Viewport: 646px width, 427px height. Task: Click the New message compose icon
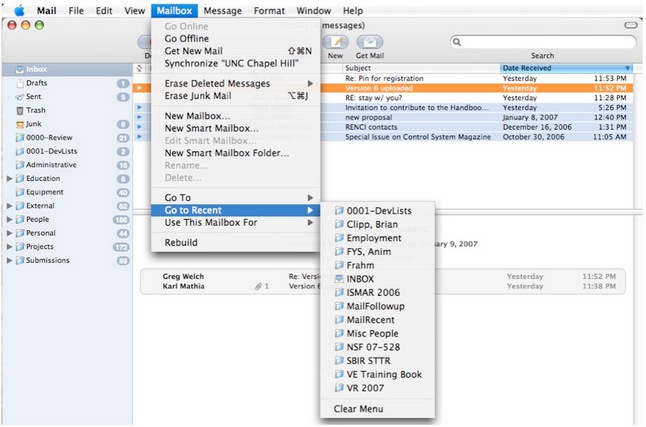pyautogui.click(x=335, y=42)
